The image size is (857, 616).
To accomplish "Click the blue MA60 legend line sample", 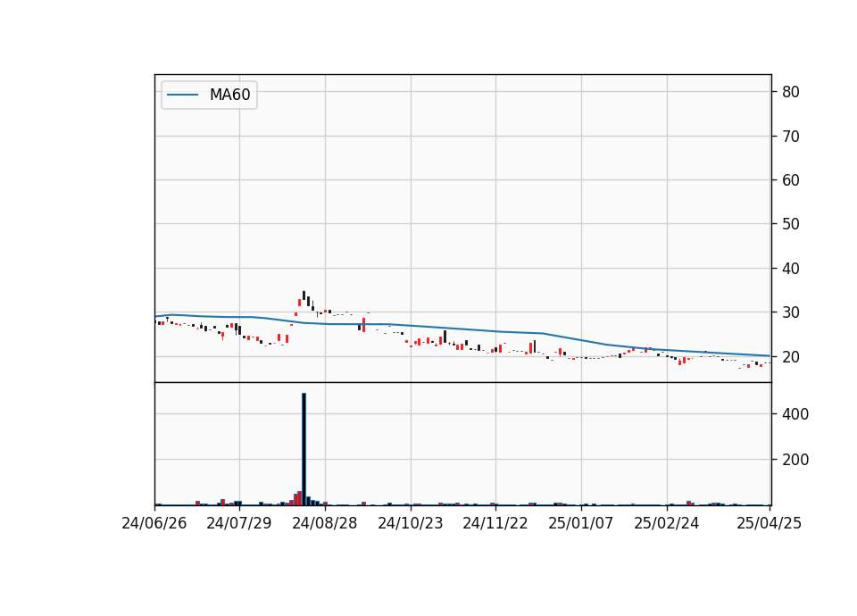I will pyautogui.click(x=182, y=95).
